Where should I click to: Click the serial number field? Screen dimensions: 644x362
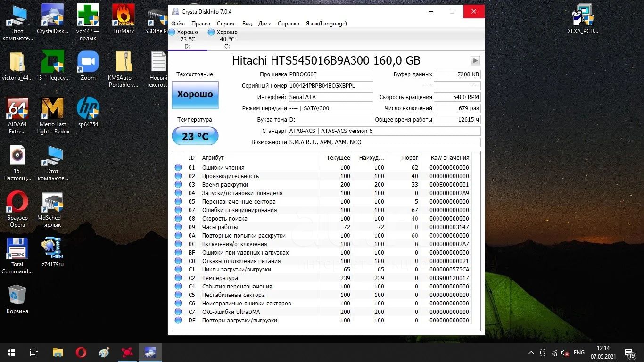click(330, 86)
